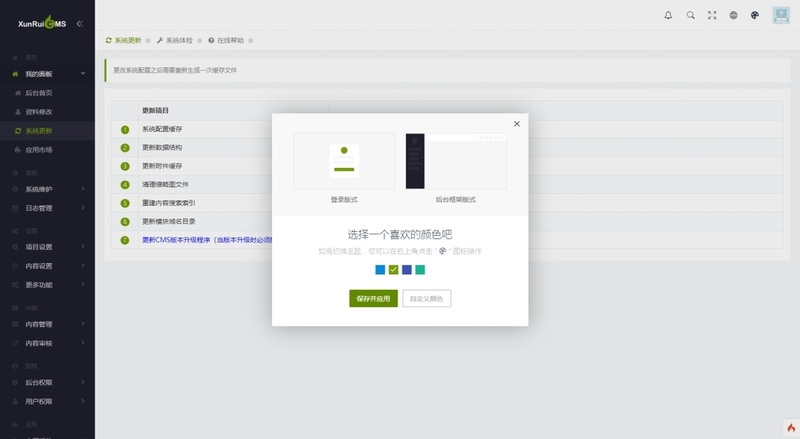The width and height of the screenshot is (800, 439).
Task: Pick the teal color swatch
Action: point(420,270)
